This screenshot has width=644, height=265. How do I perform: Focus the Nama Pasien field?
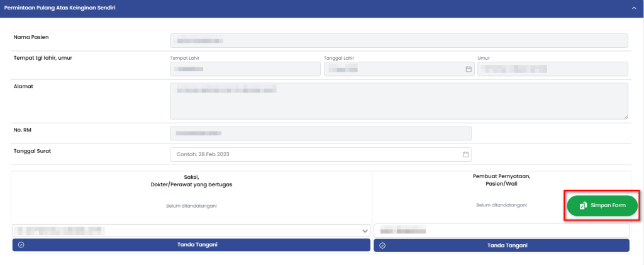pyautogui.click(x=399, y=41)
